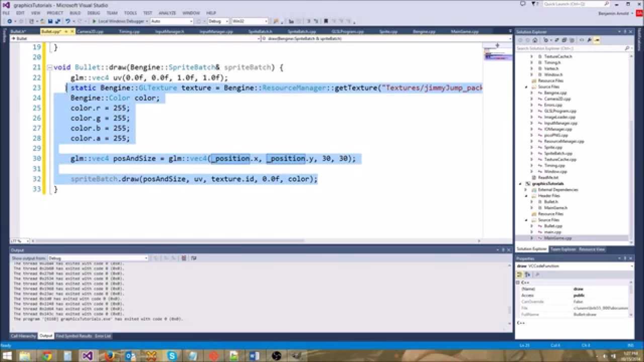This screenshot has width=644, height=362.
Task: Open Firefox from the taskbar
Action: coord(110,355)
